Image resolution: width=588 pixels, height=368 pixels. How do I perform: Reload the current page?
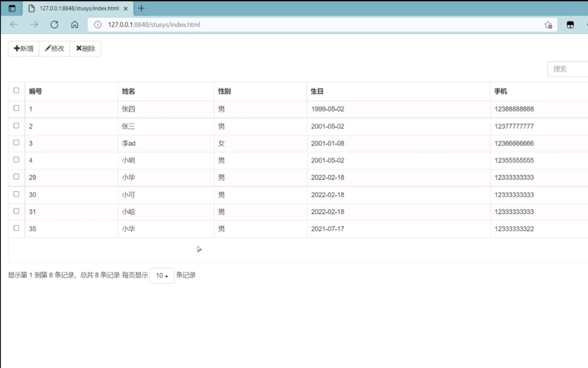54,25
